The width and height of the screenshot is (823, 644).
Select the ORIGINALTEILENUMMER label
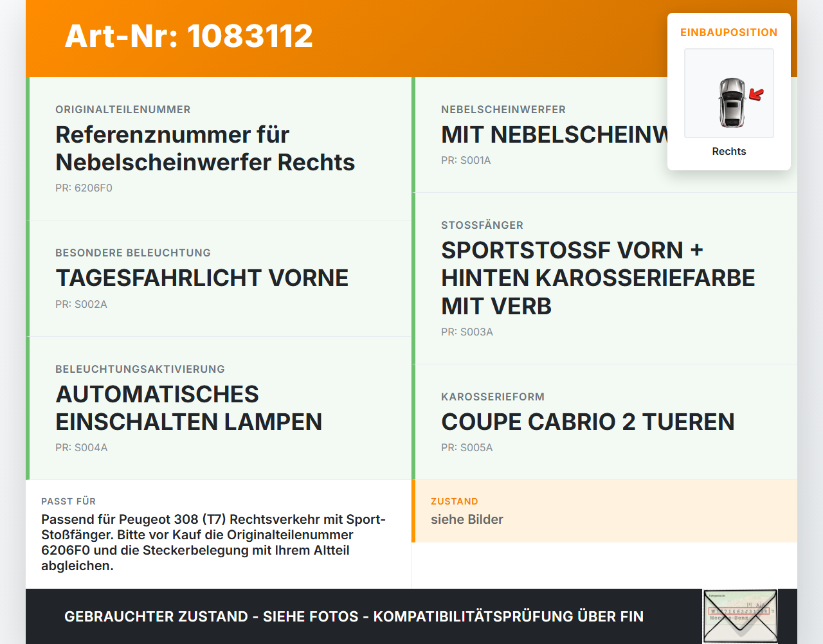[123, 110]
